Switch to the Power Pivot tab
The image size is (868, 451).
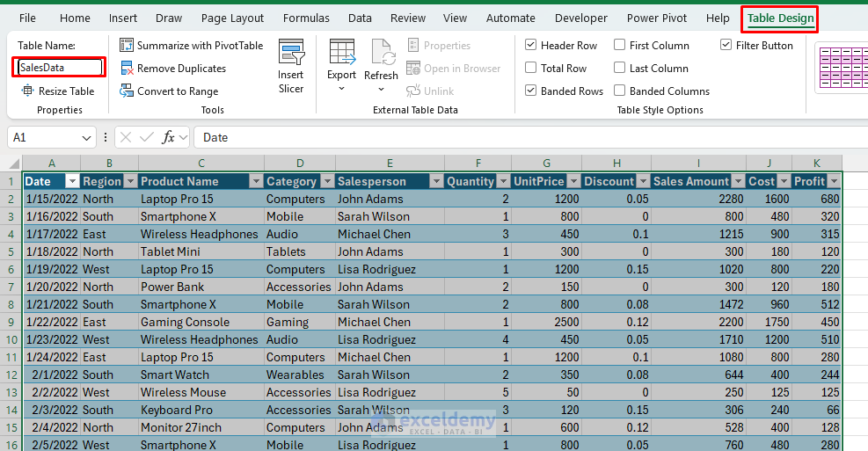[x=657, y=18]
